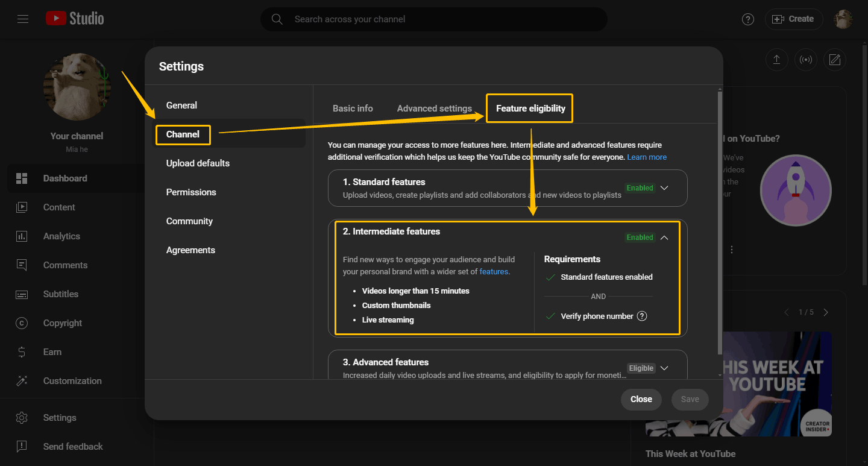Click the Eligible badge on Advanced features
This screenshot has height=466, width=868.
641,368
